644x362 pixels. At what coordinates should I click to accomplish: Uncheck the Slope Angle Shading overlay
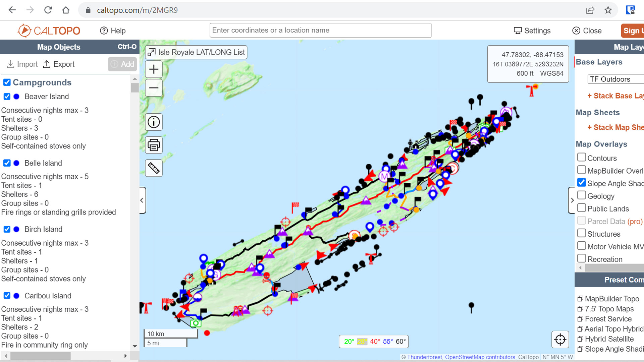[x=582, y=183]
